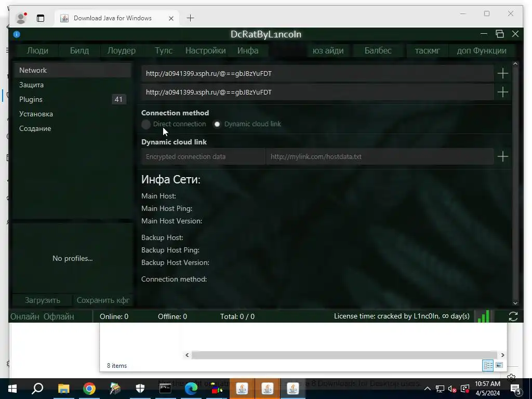Image resolution: width=532 pixels, height=399 pixels.
Task: Click the blue info icon beside the DcRat title
Action: click(17, 34)
